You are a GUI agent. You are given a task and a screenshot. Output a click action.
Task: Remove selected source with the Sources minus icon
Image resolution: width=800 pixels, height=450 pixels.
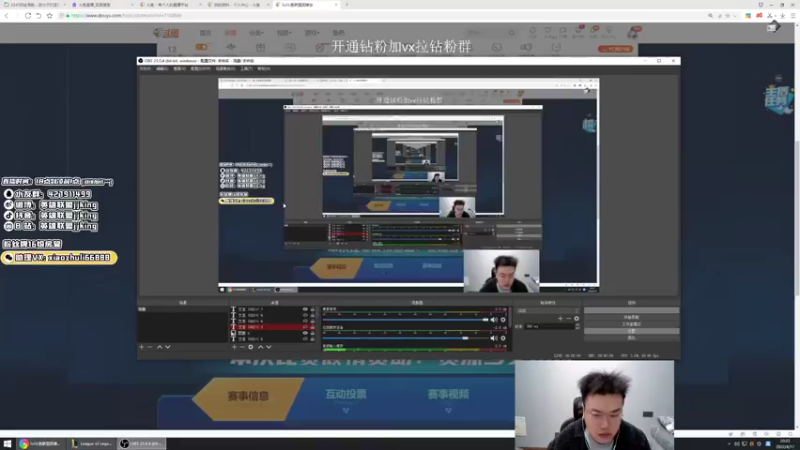(242, 347)
